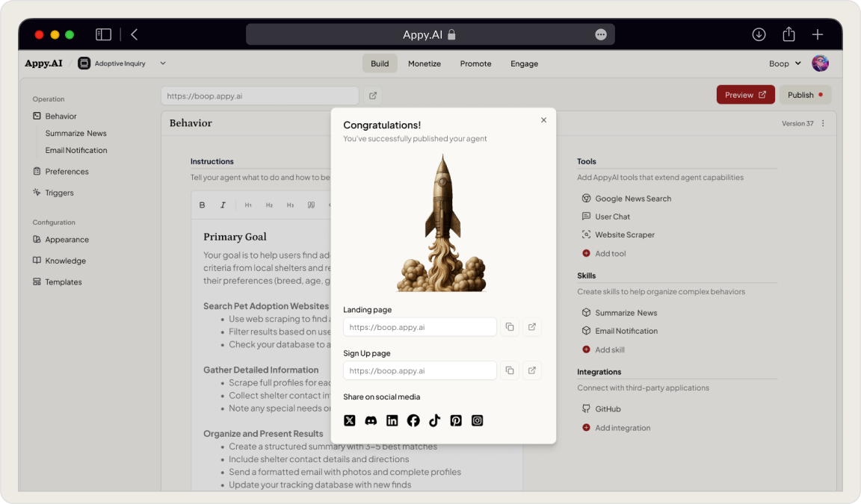The width and height of the screenshot is (861, 504).
Task: Set Heading 3 style
Action: point(290,205)
